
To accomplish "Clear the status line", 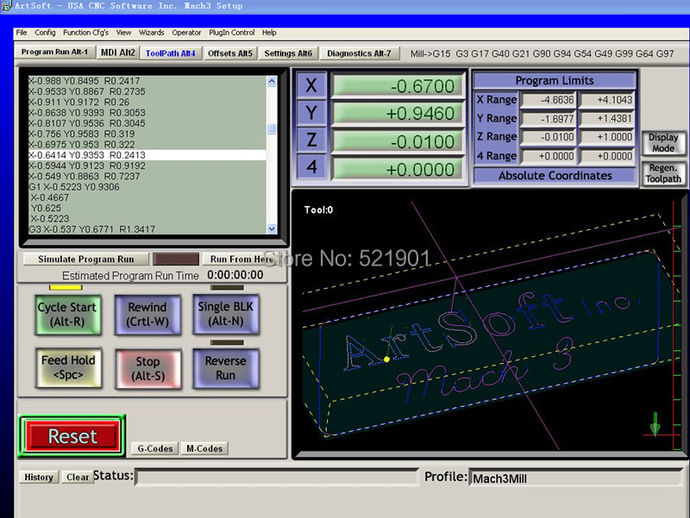I will [x=78, y=477].
